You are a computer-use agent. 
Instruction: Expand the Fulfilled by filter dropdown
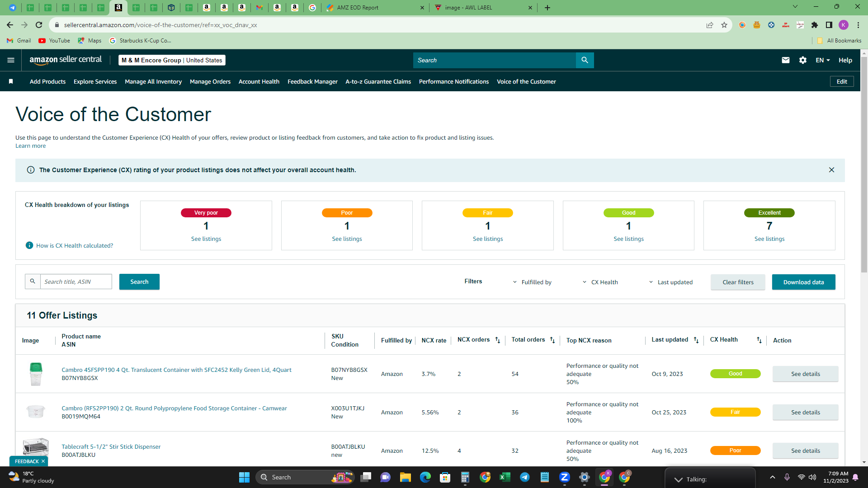(x=532, y=282)
